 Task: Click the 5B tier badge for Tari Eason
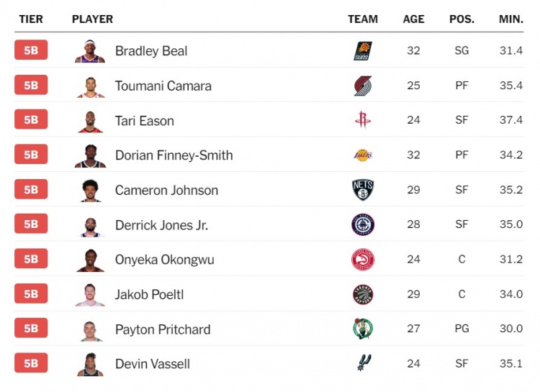point(31,120)
